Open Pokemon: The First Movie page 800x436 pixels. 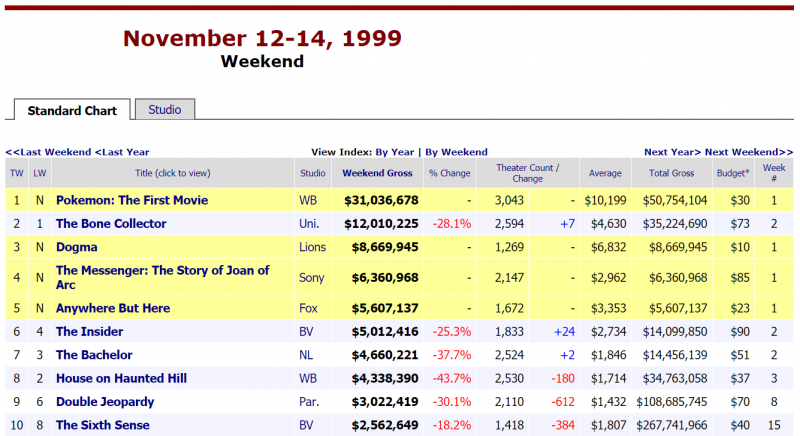tap(132, 200)
